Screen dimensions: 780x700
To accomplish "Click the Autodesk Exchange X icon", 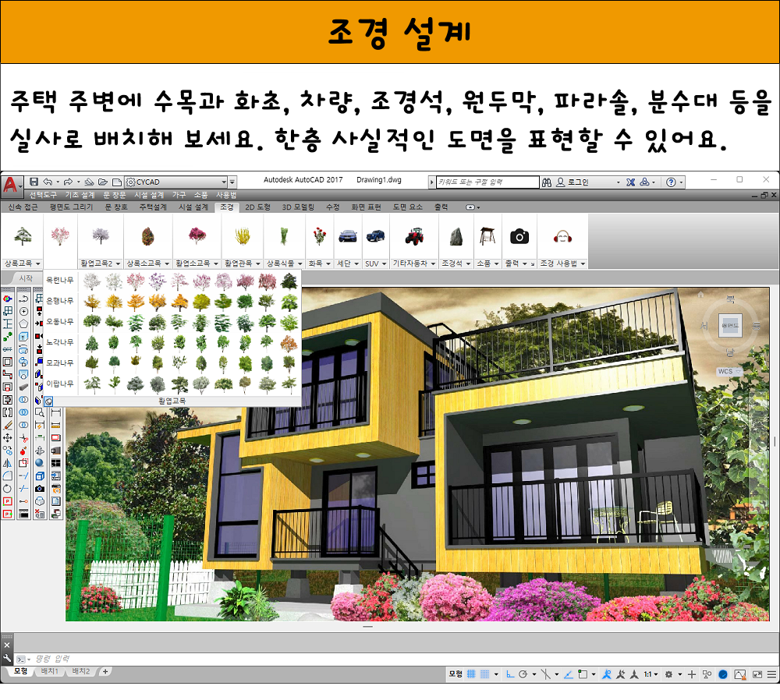I will (x=631, y=182).
